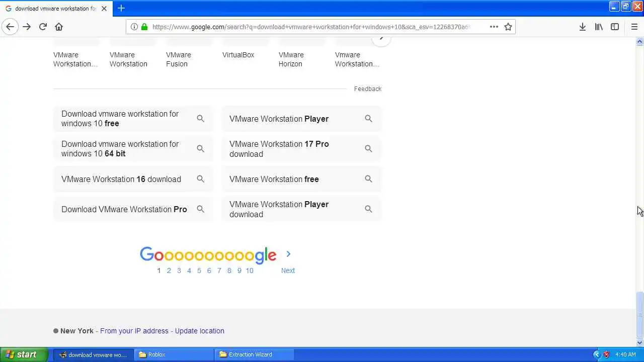Click the scrollbar down arrow
This screenshot has height=362, width=644.
point(640,343)
